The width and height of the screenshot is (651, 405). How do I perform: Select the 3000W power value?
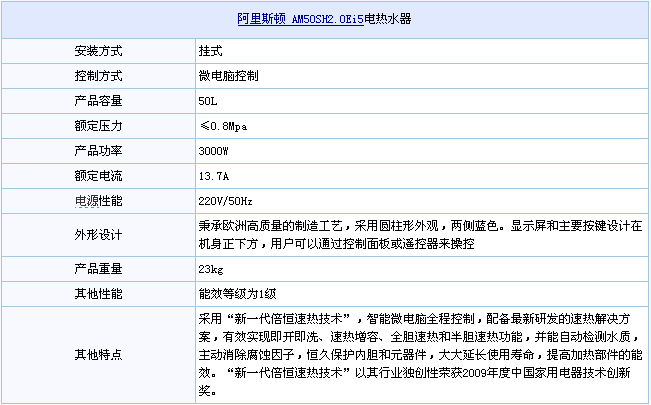(x=214, y=151)
